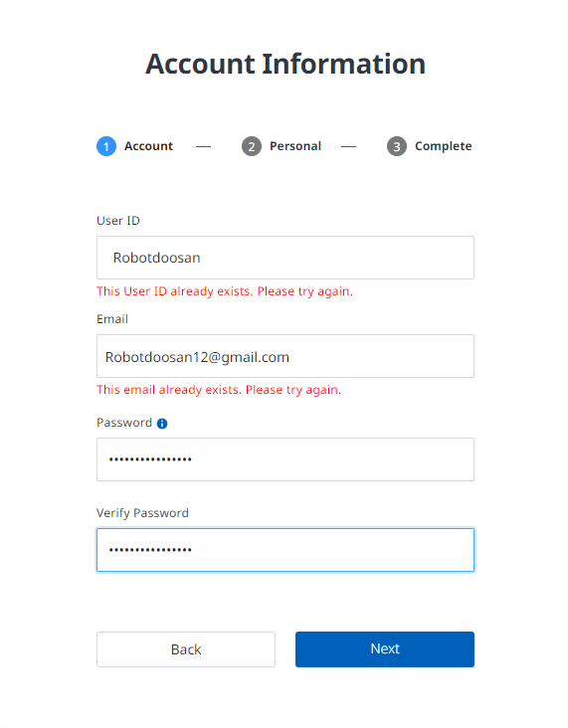
Task: Click the Account Information heading
Action: [x=285, y=64]
